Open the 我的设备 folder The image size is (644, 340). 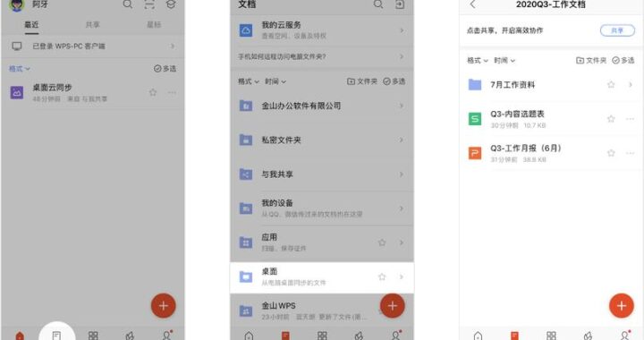pyautogui.click(x=322, y=208)
